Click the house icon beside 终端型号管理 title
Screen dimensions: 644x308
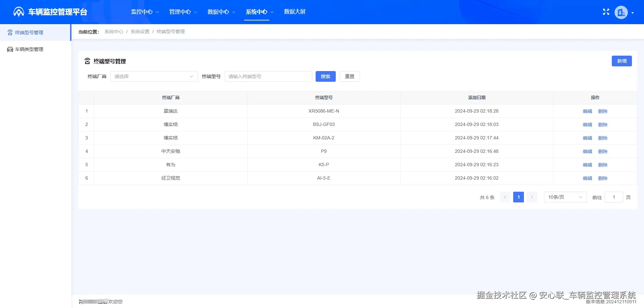click(88, 61)
